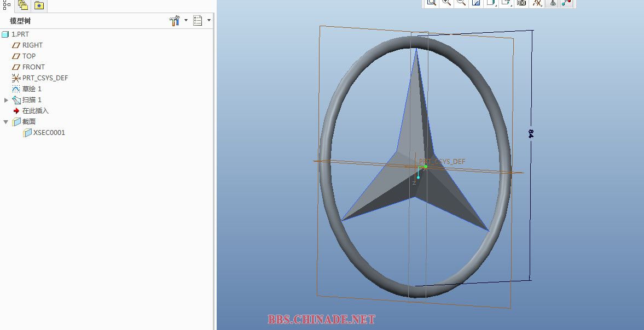Toggle the Spin Center display

pos(567,3)
